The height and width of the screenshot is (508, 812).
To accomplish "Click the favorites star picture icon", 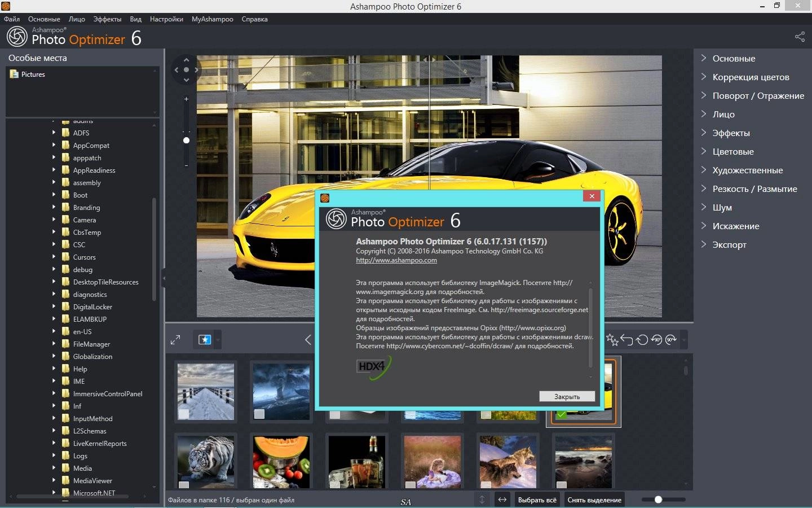I will point(205,340).
